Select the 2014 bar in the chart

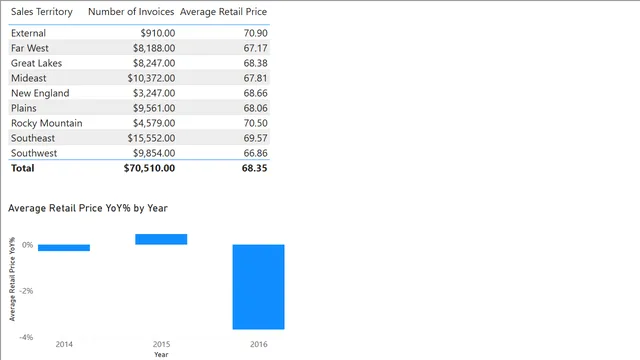64,248
